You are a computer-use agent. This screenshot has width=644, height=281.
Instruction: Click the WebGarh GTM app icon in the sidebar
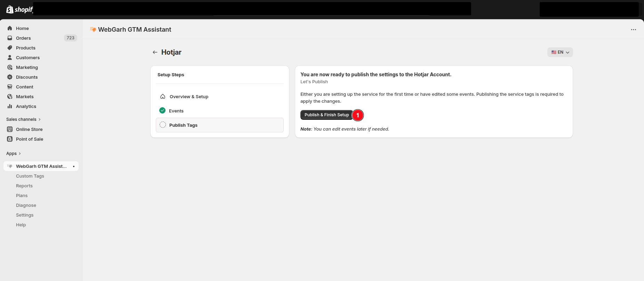coord(10,166)
